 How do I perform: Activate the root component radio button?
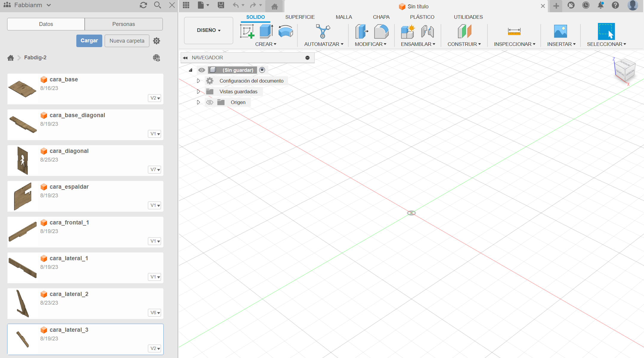click(262, 70)
